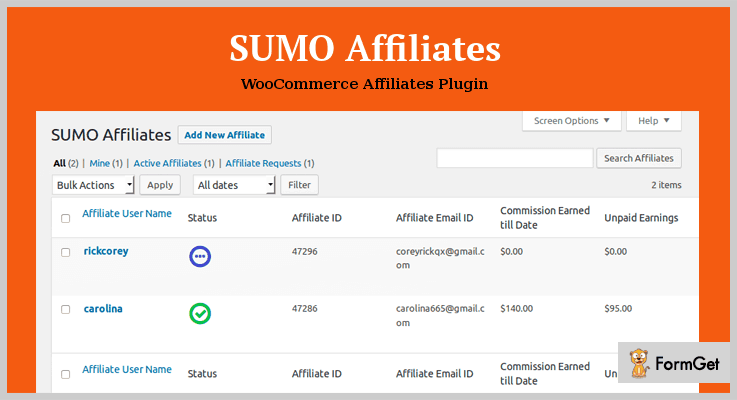The width and height of the screenshot is (737, 400).
Task: Click the Filter button
Action: pos(299,185)
